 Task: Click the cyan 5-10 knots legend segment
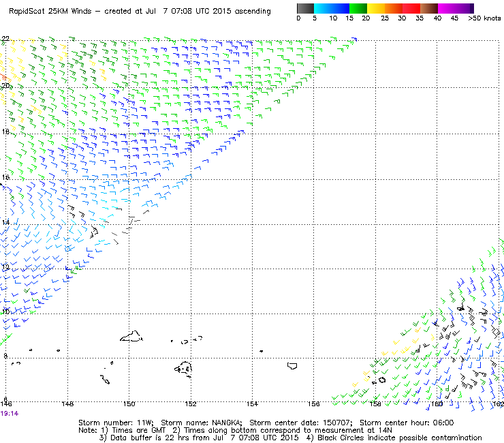[x=323, y=8]
